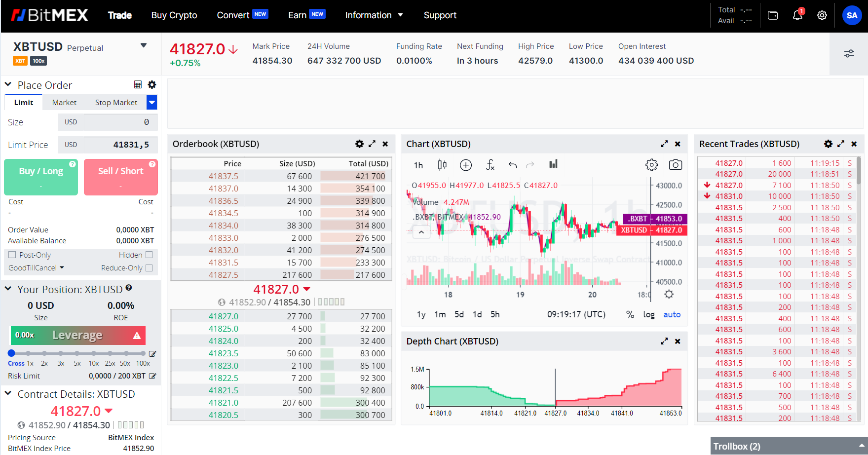
Task: Open Orderbook settings gear
Action: point(359,144)
